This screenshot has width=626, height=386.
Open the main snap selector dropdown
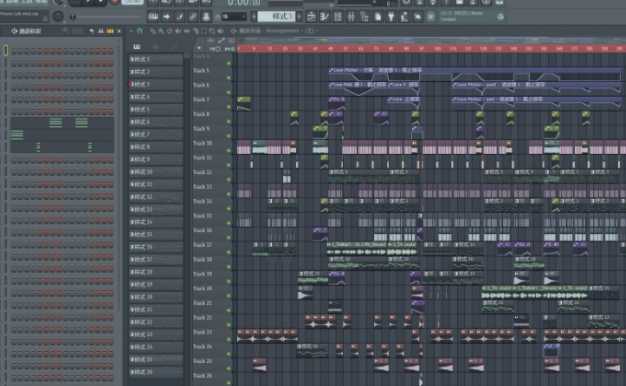pyautogui.click(x=234, y=17)
